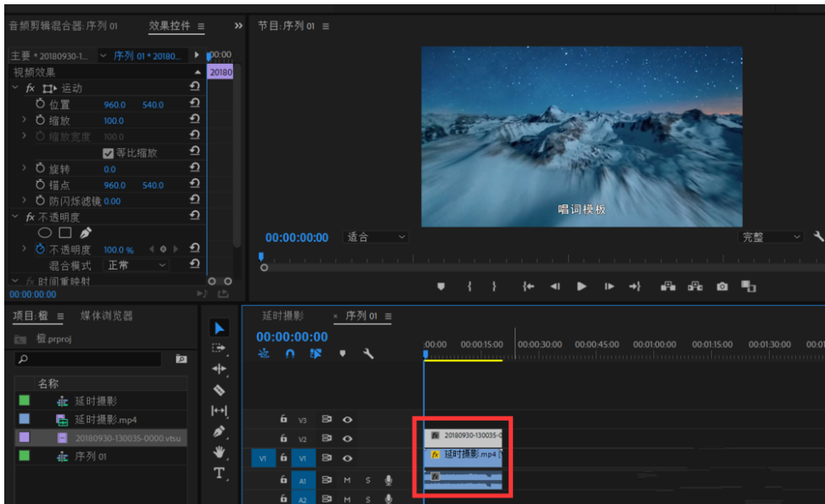825x504 pixels.
Task: Open the 正常 blend mode dropdown
Action: click(x=134, y=264)
